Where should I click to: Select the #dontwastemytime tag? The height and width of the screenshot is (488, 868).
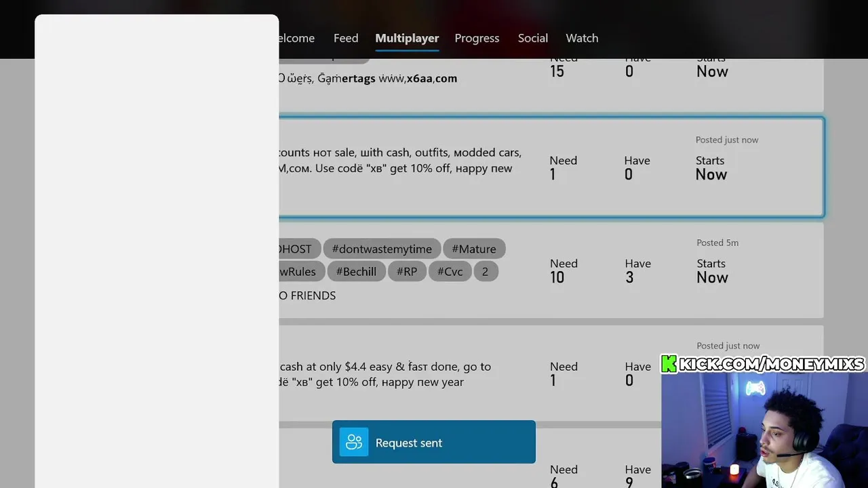tap(382, 249)
